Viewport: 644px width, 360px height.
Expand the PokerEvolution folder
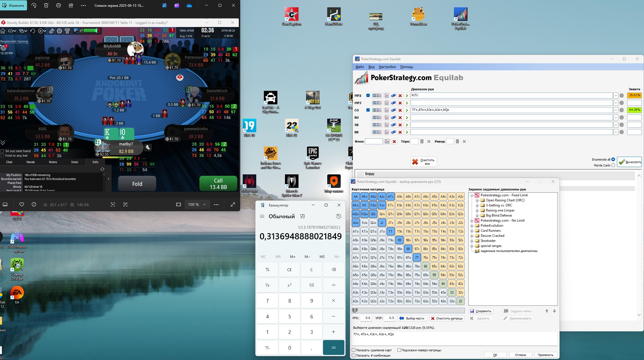(x=472, y=226)
